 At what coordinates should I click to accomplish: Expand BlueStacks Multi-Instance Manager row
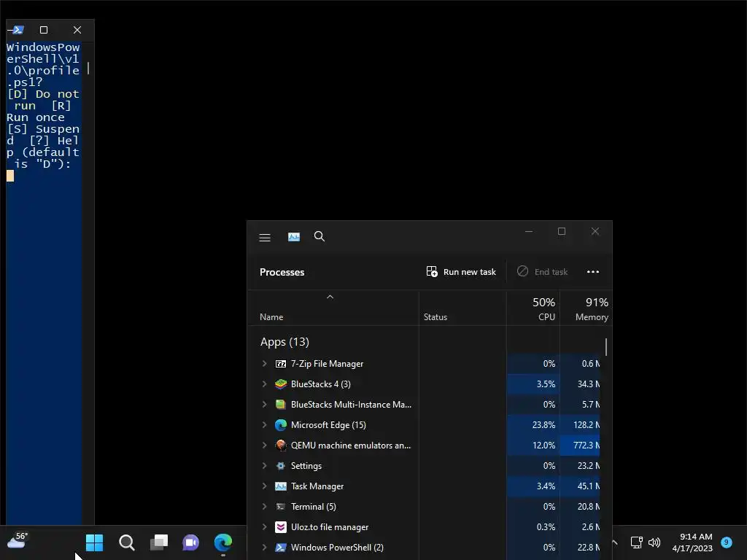tap(264, 404)
